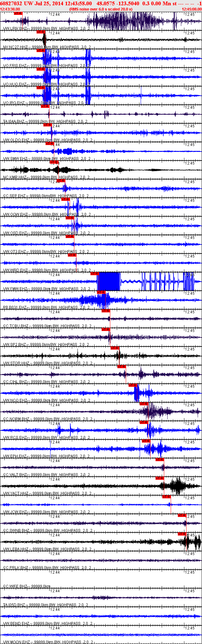Select the UW LEBA HHZ station label

[16, 549]
